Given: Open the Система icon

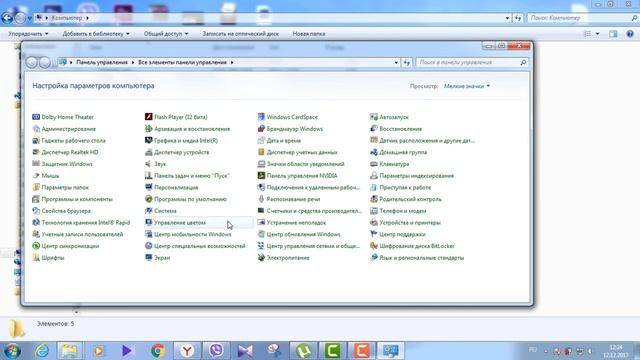Looking at the screenshot, I should click(x=149, y=211).
